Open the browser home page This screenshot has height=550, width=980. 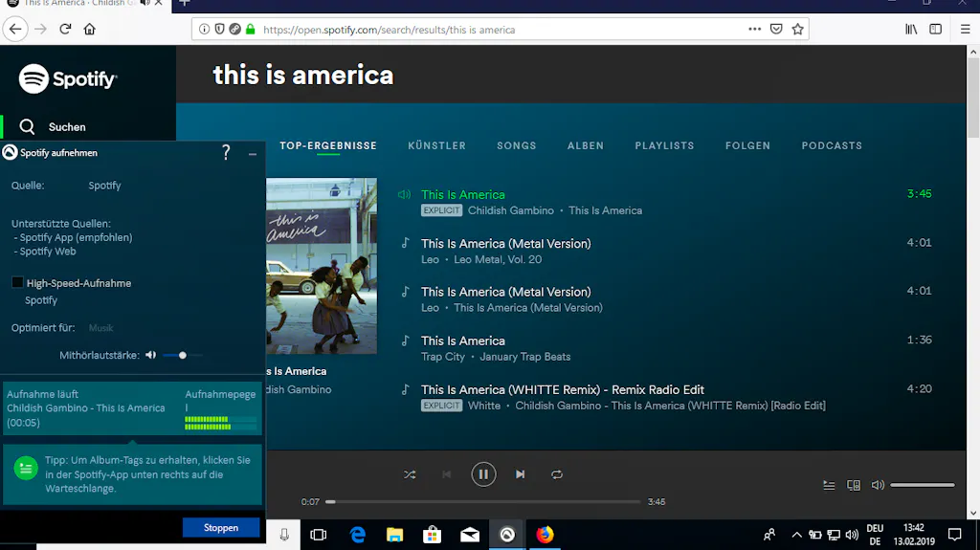click(89, 30)
